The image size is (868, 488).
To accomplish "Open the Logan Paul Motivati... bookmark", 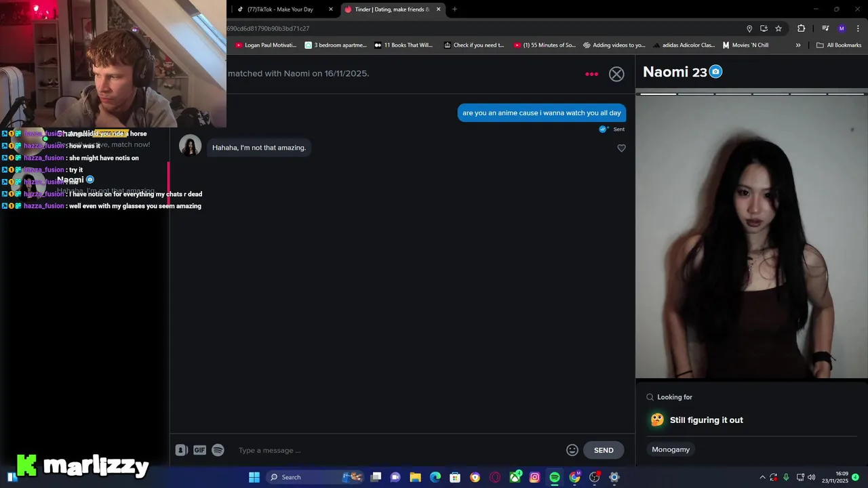I will [x=267, y=45].
